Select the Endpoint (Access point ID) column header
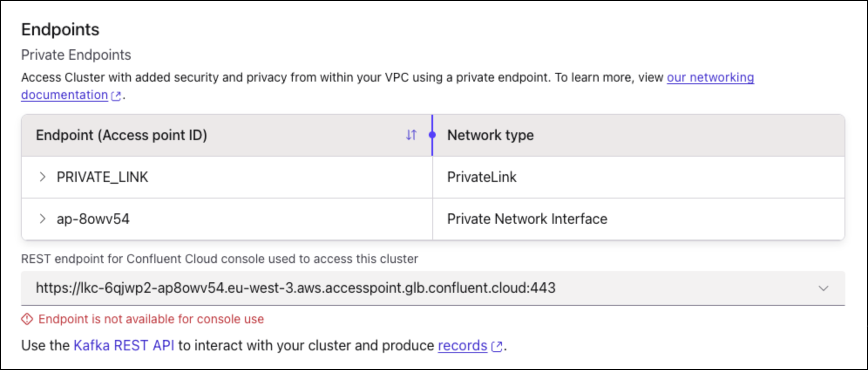Viewport: 868px width, 370px height. (x=122, y=135)
